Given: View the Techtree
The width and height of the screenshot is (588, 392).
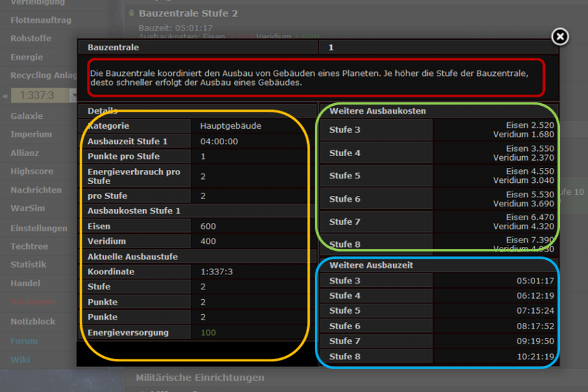Looking at the screenshot, I should coord(29,246).
